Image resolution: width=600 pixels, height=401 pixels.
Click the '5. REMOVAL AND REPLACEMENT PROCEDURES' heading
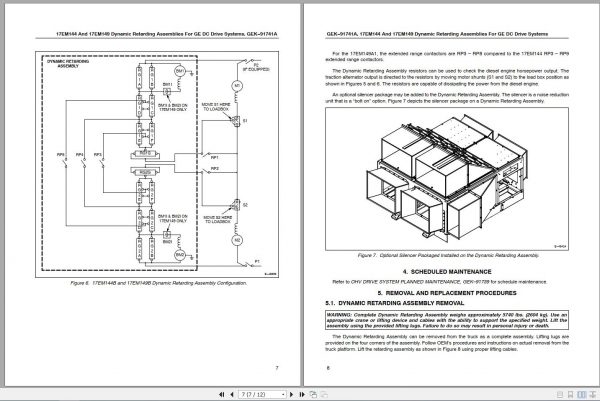447,293
